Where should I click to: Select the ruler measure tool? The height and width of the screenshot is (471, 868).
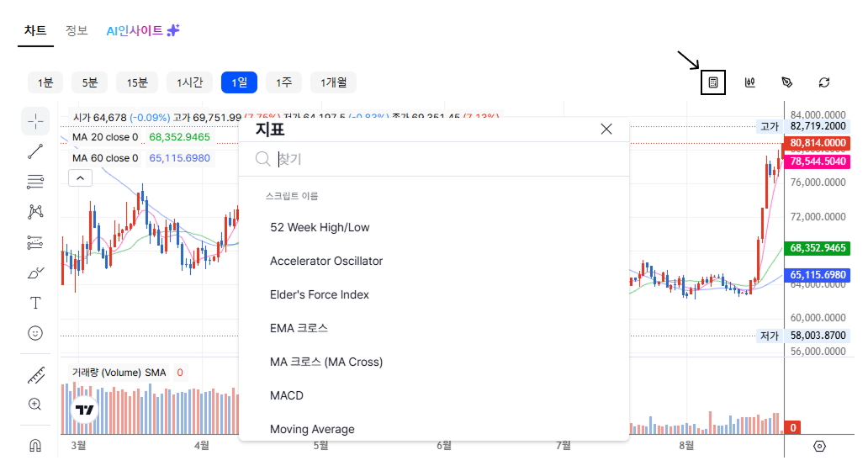[x=35, y=376]
